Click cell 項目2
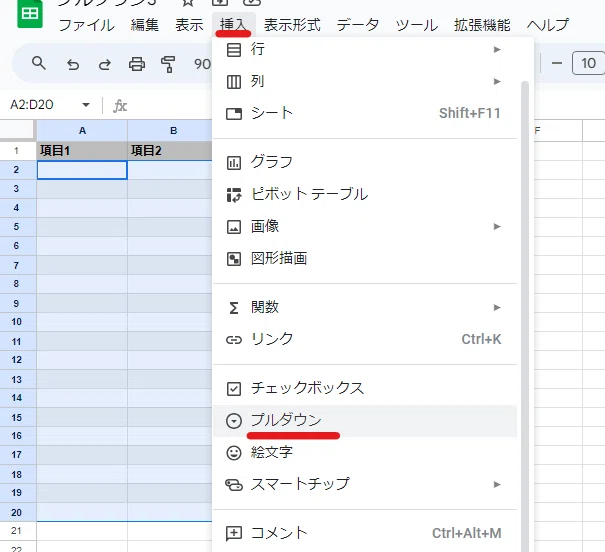 pos(170,151)
